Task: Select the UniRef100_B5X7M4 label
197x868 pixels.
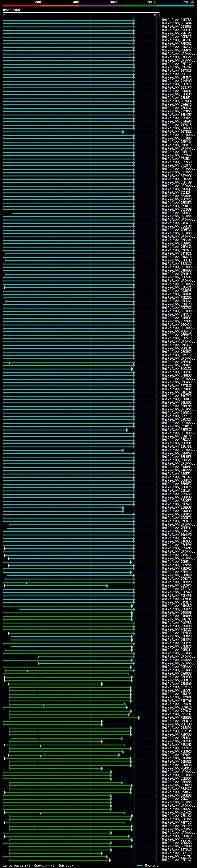Action: coord(177,857)
